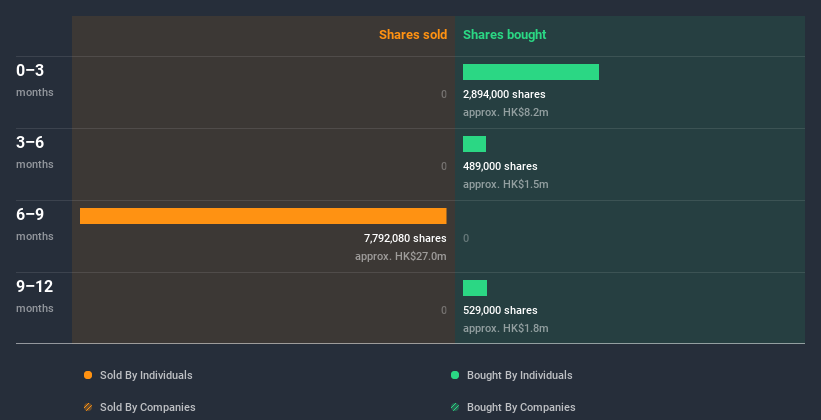
Task: Select the 0–3 months green bought bar
Action: coord(531,72)
